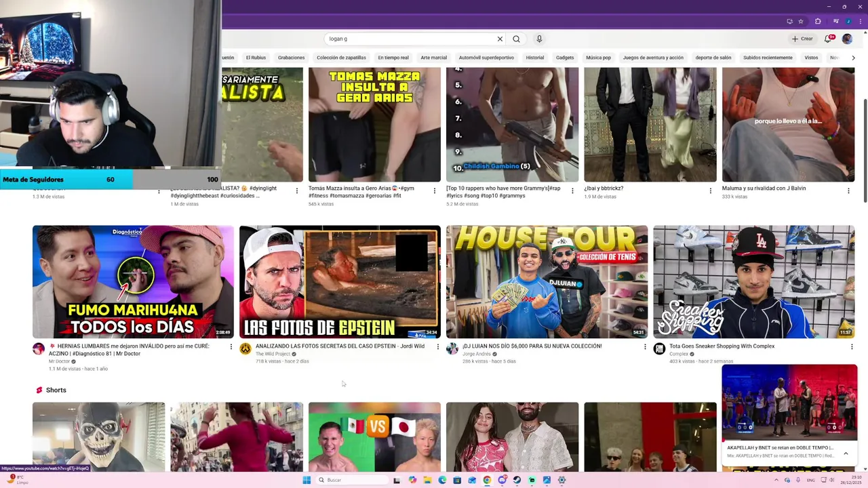Viewport: 868px width, 488px height.
Task: Open the HOUSE TOUR video thumbnail
Action: pos(547,282)
